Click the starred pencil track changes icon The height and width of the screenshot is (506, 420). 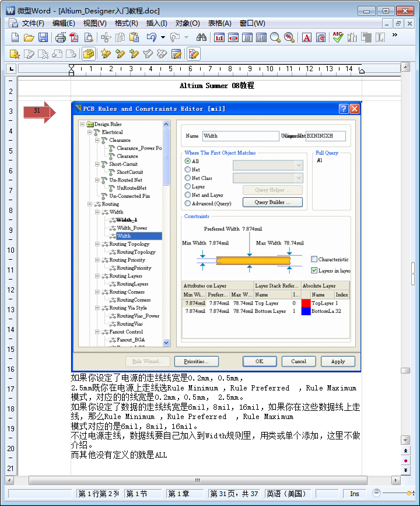(x=106, y=54)
